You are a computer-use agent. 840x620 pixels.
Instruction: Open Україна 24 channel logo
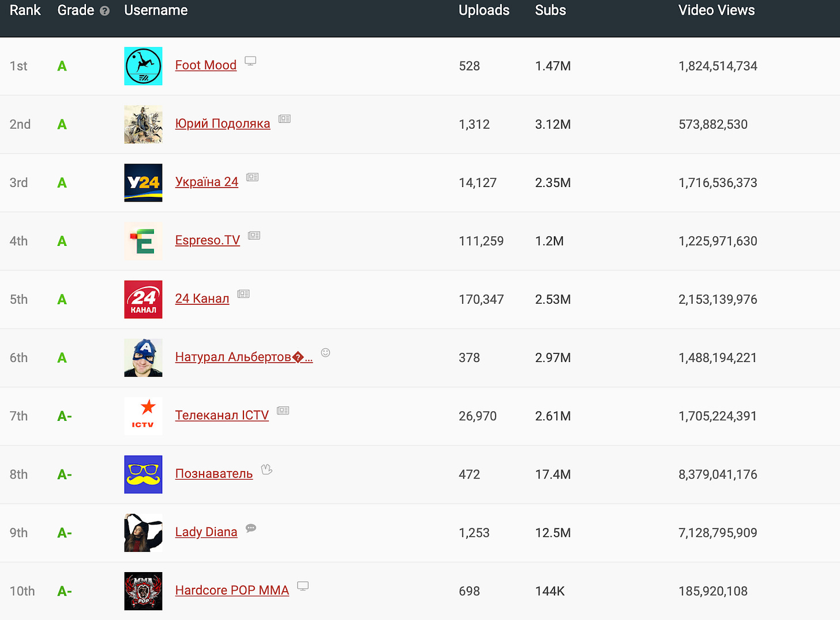pos(143,182)
